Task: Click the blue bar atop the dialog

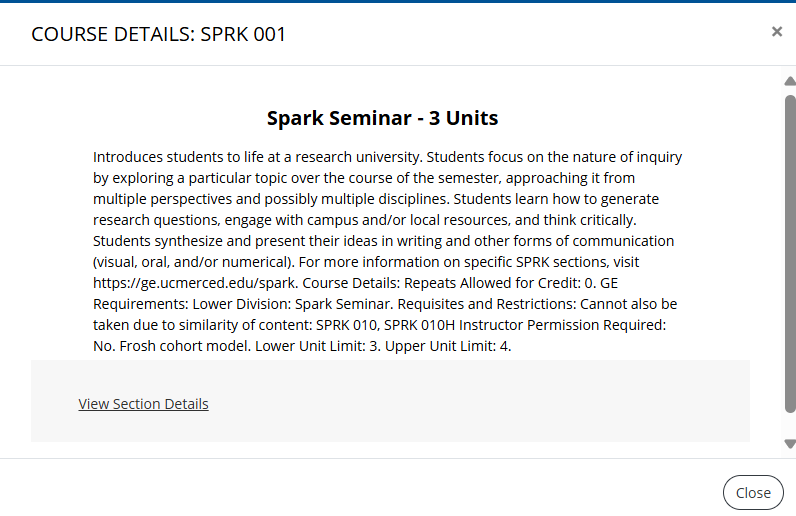Action: 398,2
